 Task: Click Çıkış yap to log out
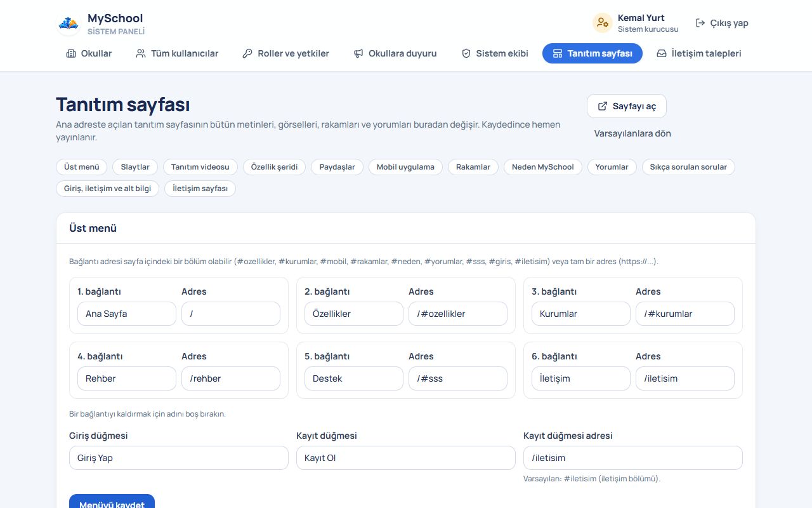point(722,23)
